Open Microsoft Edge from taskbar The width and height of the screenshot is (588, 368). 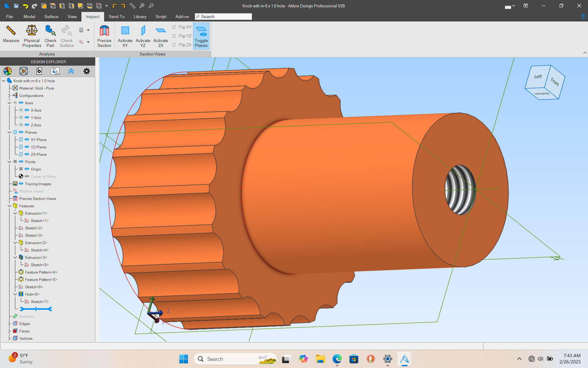[x=337, y=359]
